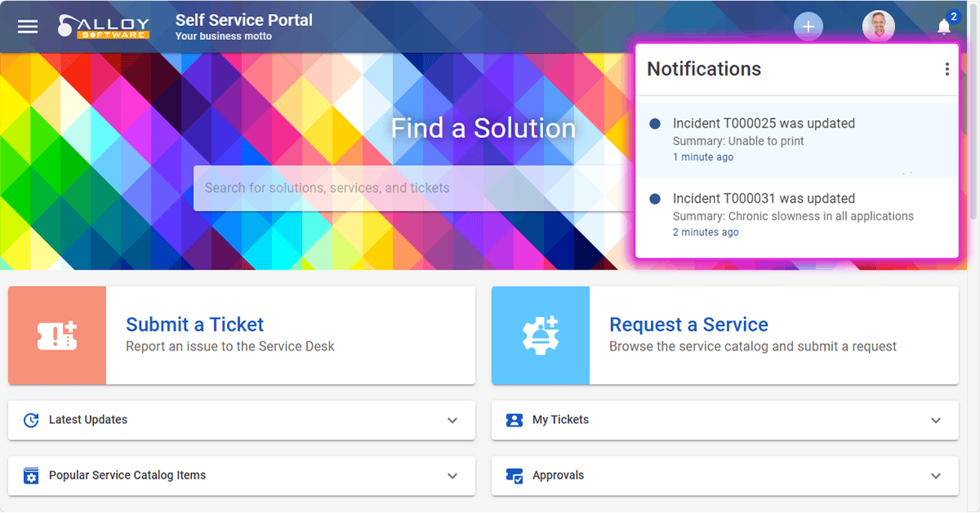Open the Incident T000025 was updated notification

(764, 124)
